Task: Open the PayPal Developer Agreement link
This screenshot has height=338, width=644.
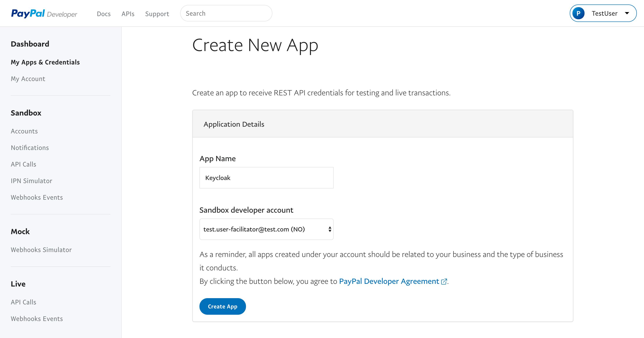Action: (389, 281)
